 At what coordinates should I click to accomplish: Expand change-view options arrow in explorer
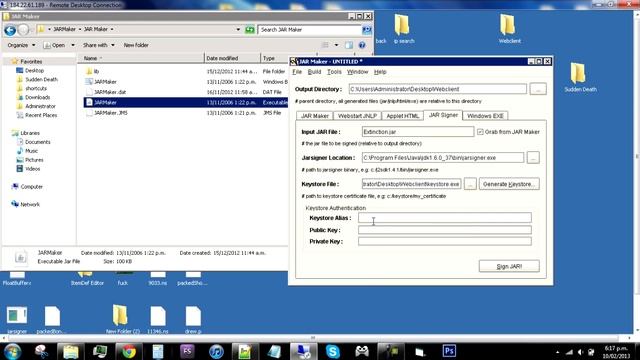tap(336, 45)
